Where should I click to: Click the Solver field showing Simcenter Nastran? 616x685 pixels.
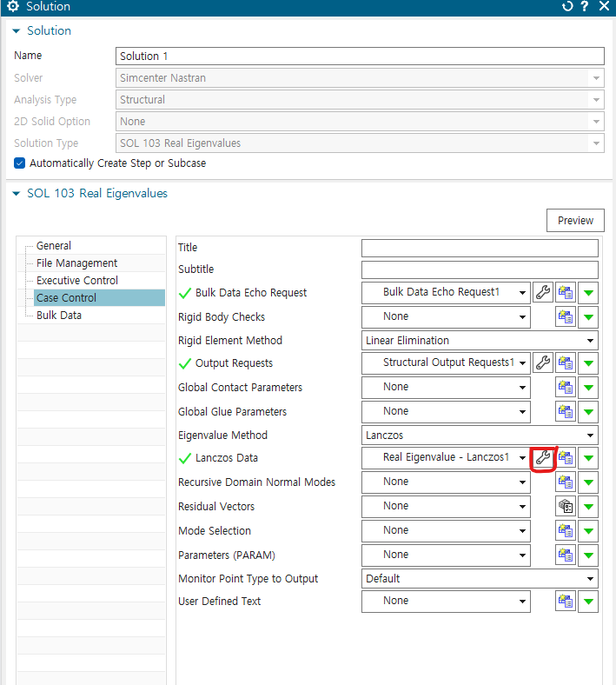coord(360,78)
